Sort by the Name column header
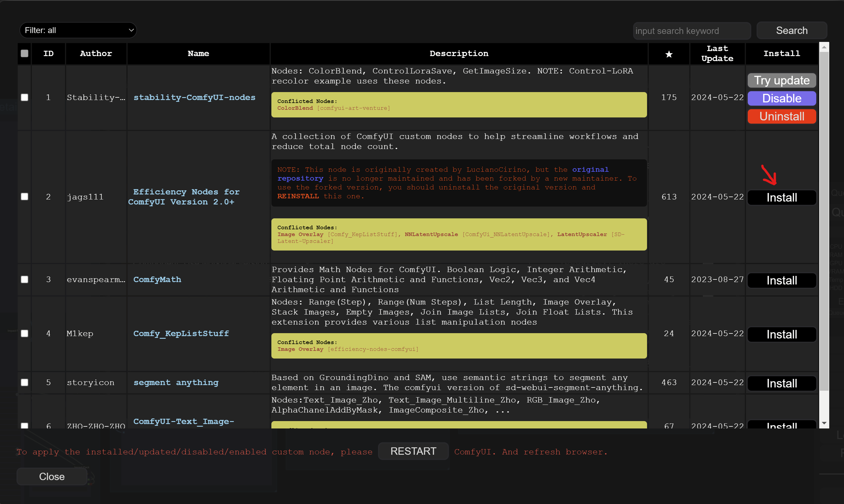The image size is (844, 504). pyautogui.click(x=198, y=54)
